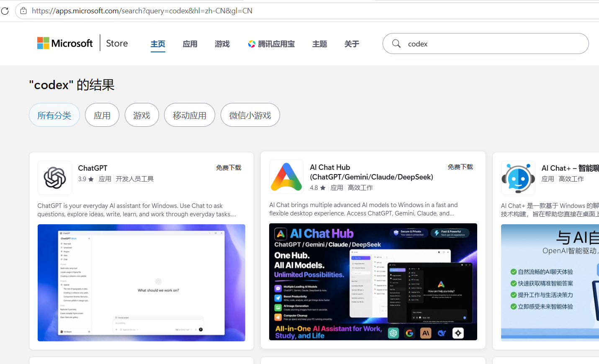Open the 主题 navigation tab
Viewport: 599px width, 364px height.
[319, 44]
